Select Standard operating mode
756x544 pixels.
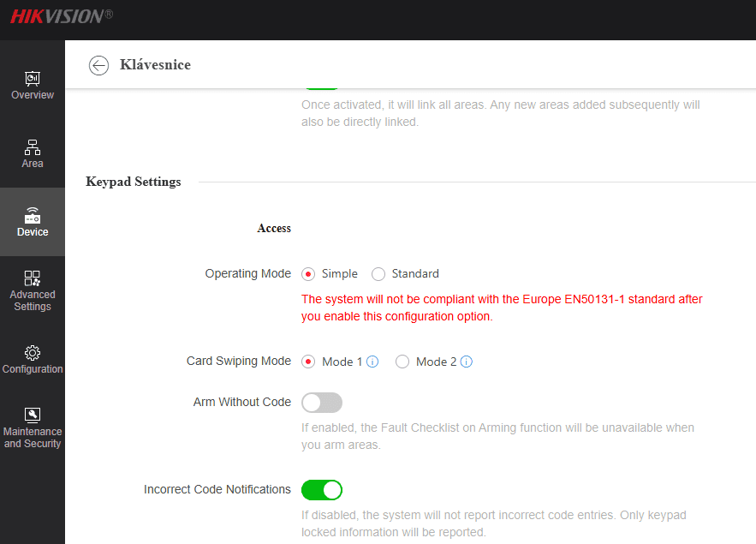378,274
